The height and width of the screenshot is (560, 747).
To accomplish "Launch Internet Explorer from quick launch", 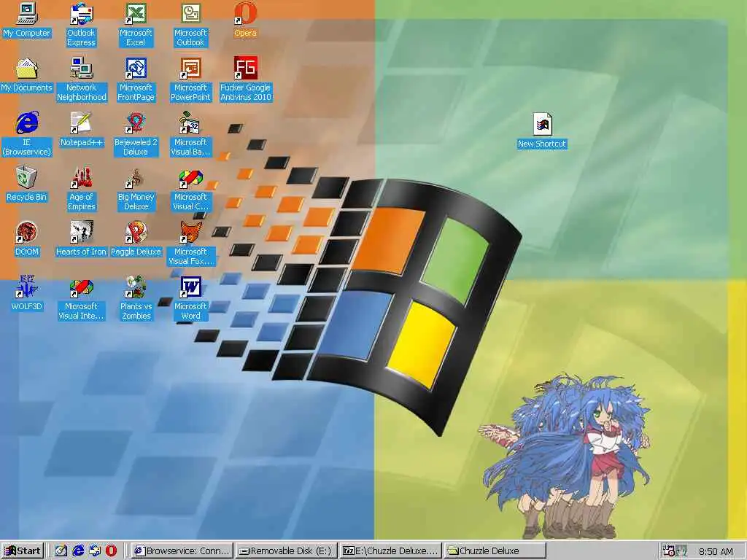I will (77, 551).
